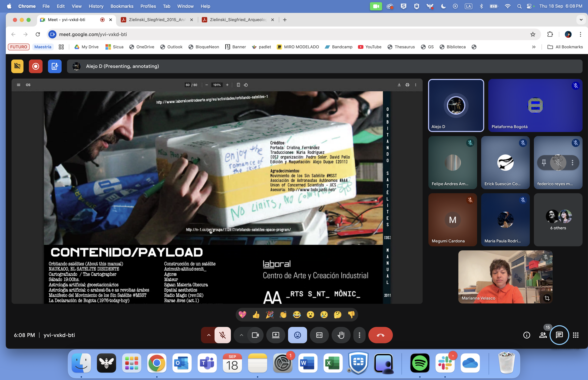Click the meeting details info icon
The width and height of the screenshot is (588, 380).
click(527, 335)
